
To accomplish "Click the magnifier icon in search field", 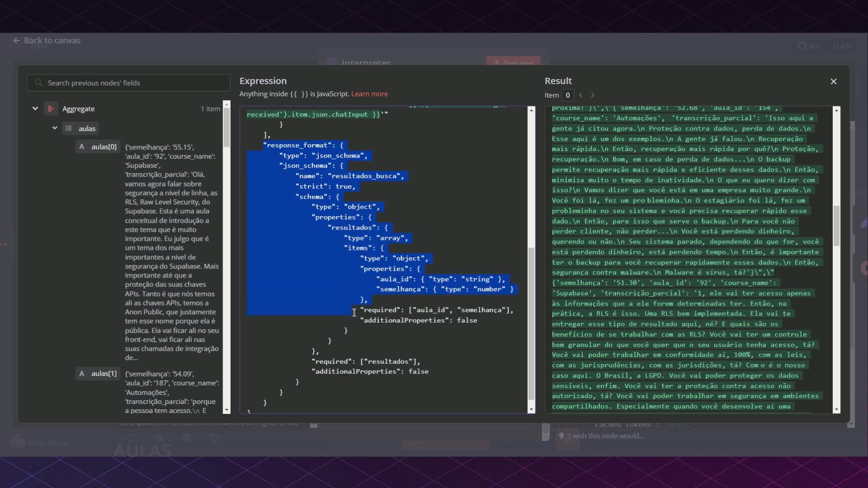I will pyautogui.click(x=39, y=83).
